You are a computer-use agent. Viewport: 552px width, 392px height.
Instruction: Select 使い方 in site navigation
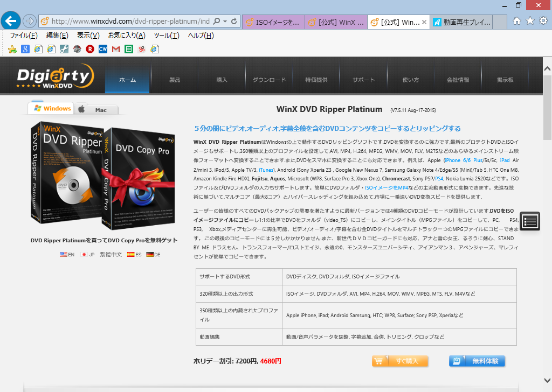pos(410,80)
